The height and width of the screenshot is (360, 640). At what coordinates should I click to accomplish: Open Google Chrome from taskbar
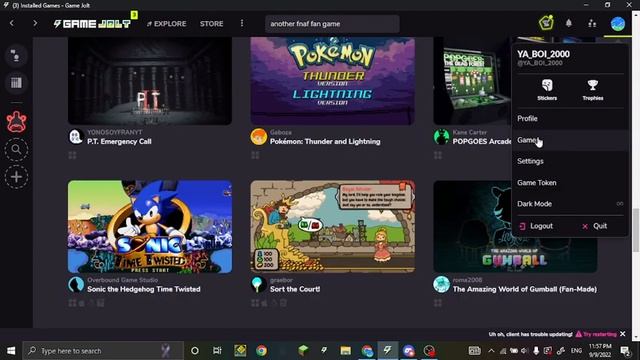pyautogui.click(x=262, y=351)
